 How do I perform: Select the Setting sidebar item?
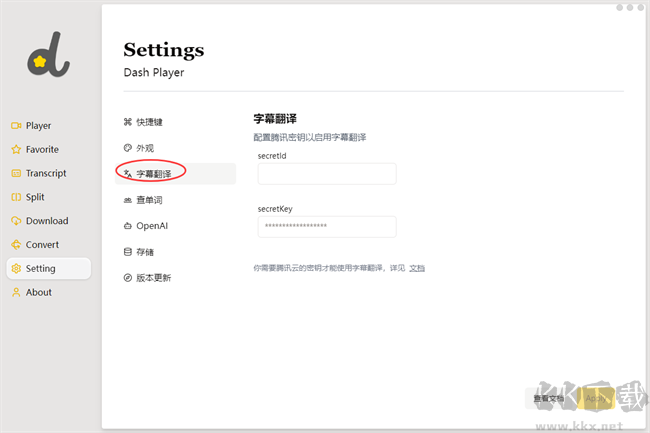[x=49, y=269]
